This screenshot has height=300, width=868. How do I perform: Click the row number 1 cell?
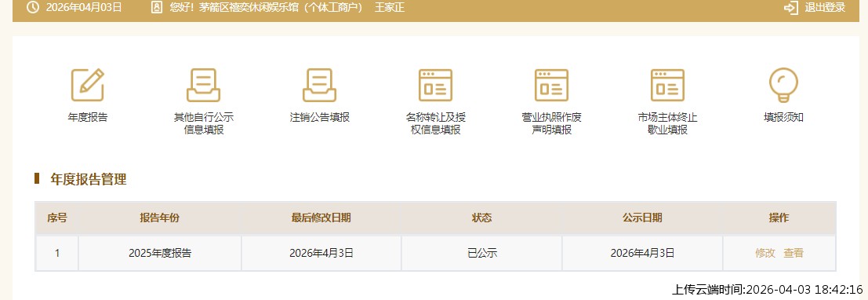[x=57, y=254]
